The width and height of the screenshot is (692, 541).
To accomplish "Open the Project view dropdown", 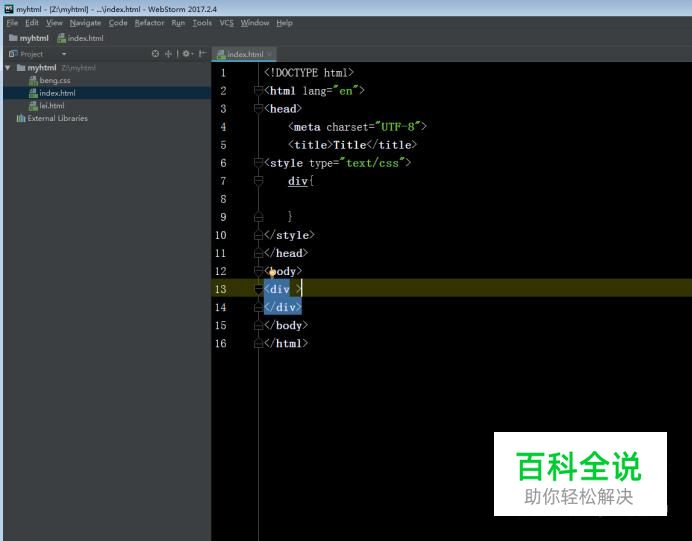I will (x=64, y=54).
